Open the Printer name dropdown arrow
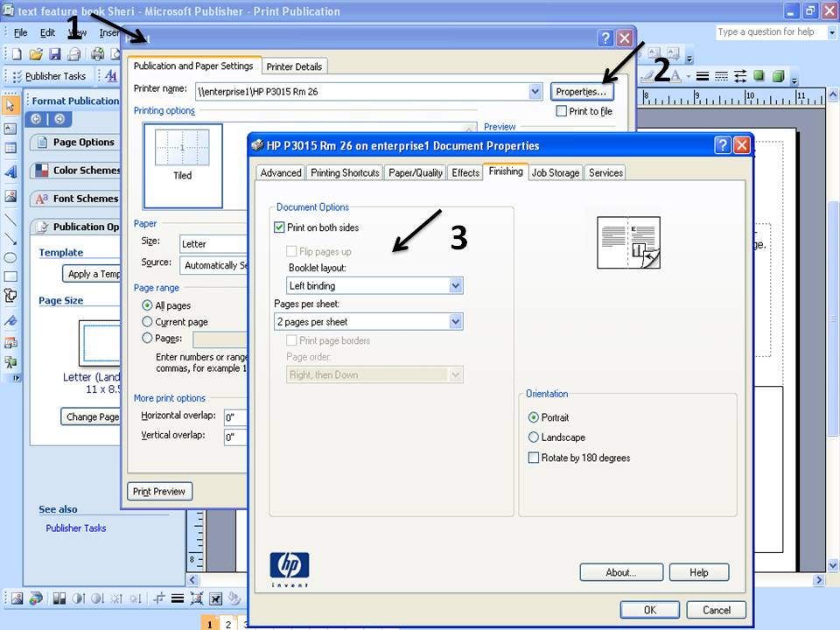 [x=535, y=92]
